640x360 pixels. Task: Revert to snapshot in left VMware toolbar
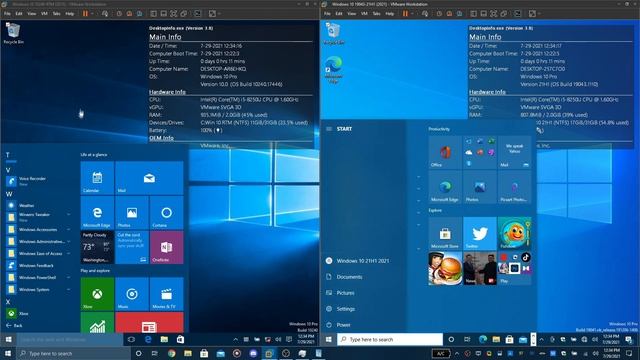(x=129, y=13)
